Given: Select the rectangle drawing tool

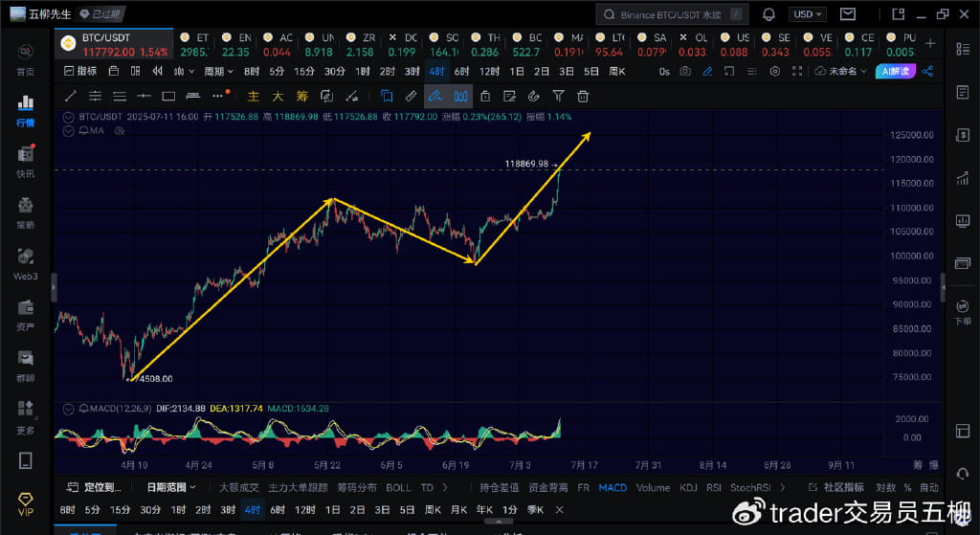Looking at the screenshot, I should coord(168,96).
